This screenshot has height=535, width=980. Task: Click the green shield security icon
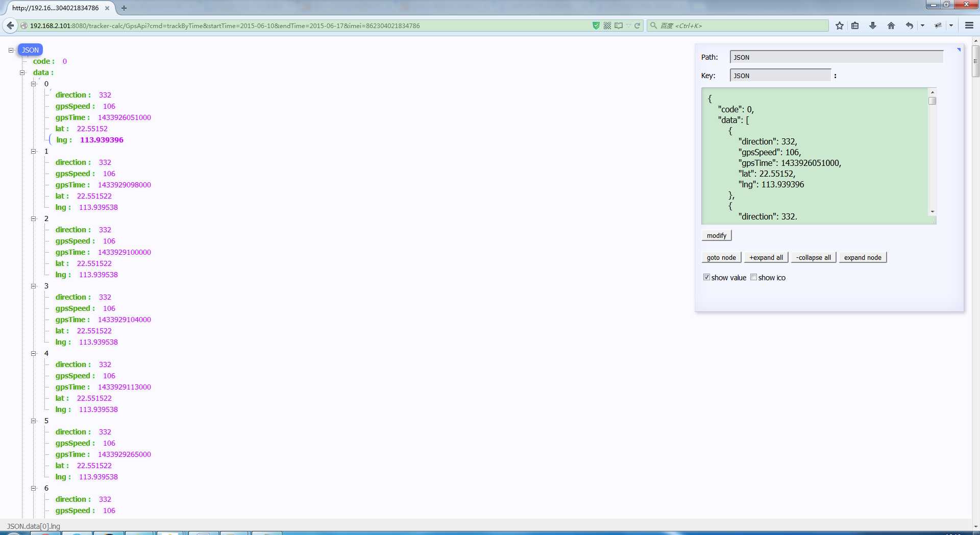596,26
